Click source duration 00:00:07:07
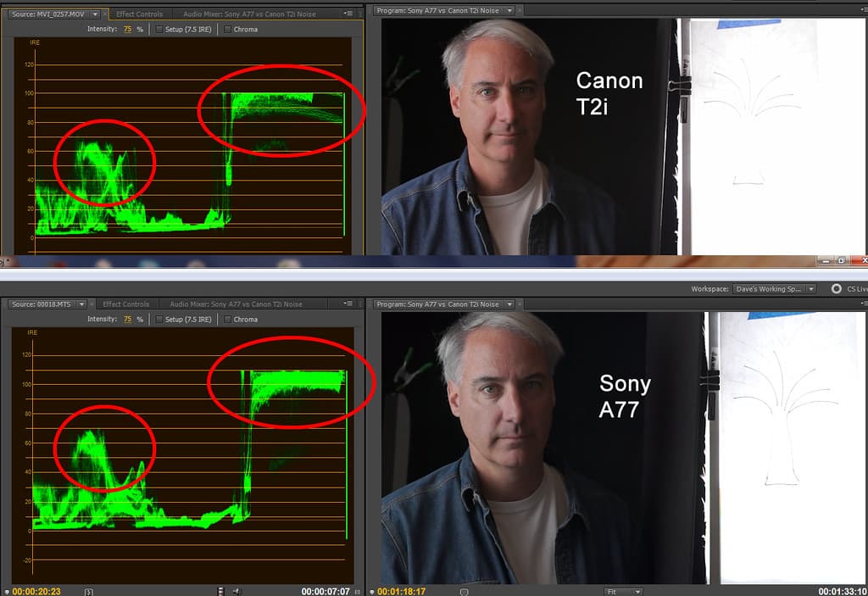This screenshot has width=868, height=596. pyautogui.click(x=325, y=592)
